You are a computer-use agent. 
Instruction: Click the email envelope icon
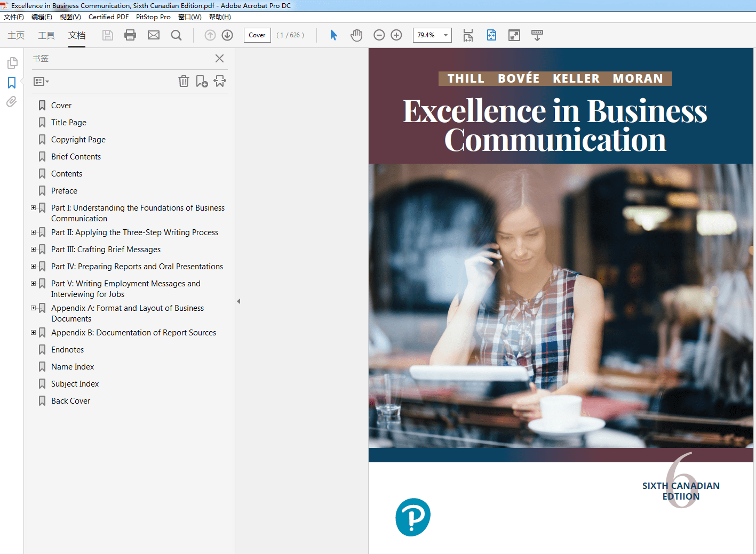[154, 35]
